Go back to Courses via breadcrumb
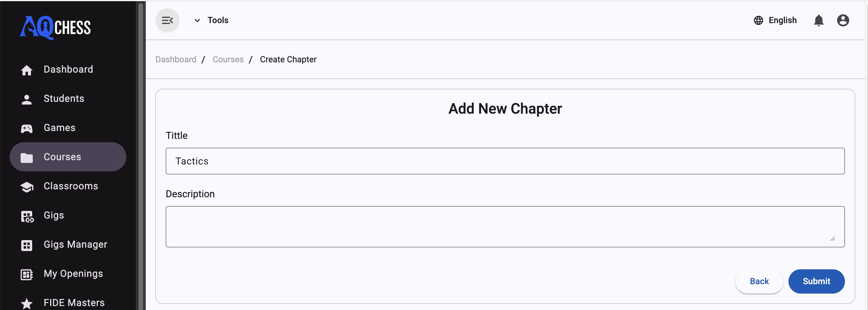 [228, 59]
